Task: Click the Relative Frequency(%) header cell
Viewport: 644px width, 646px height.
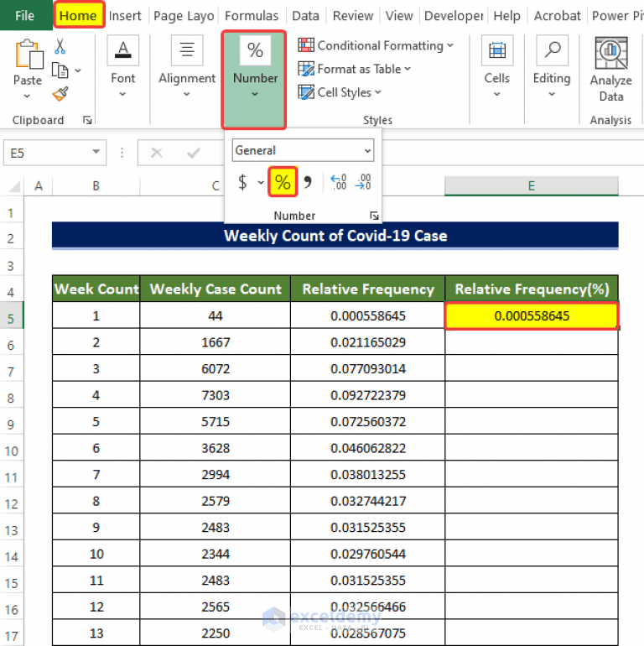Action: (x=532, y=289)
